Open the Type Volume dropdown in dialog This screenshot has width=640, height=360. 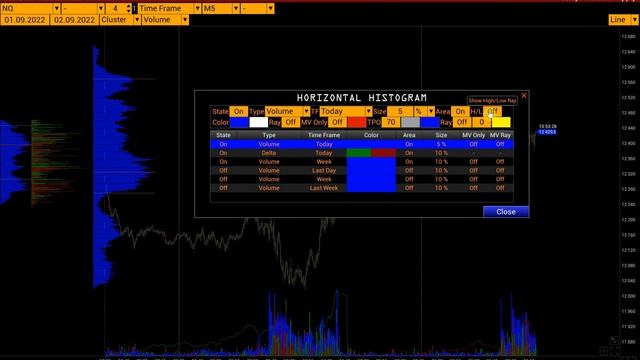(x=288, y=111)
